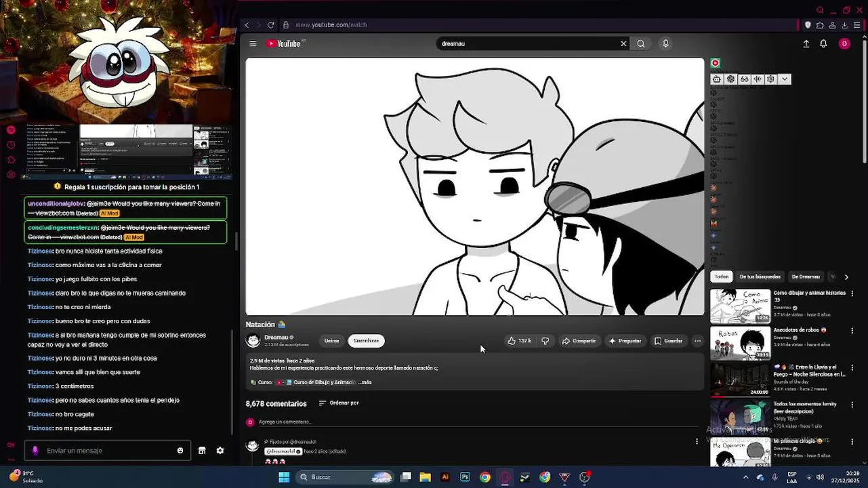This screenshot has height=488, width=868.
Task: Click the 'Unirse' button
Action: pyautogui.click(x=331, y=341)
